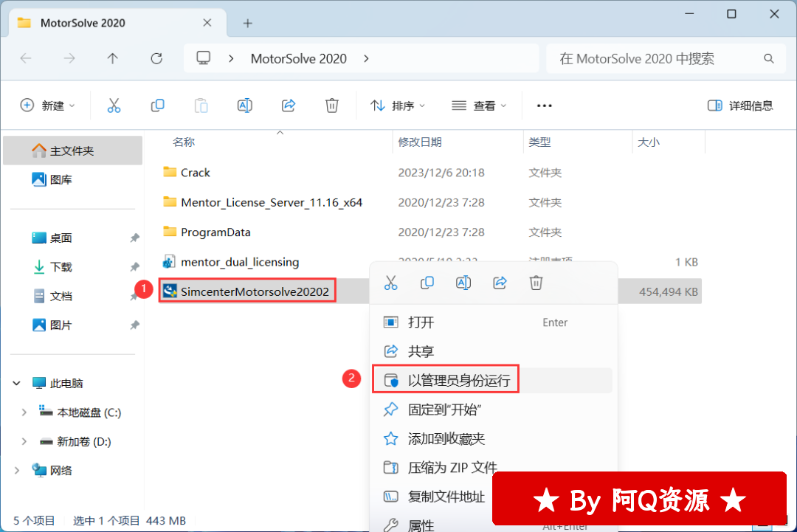Choose 固定到"开始" in the context menu
797x532 pixels.
[x=492, y=410]
